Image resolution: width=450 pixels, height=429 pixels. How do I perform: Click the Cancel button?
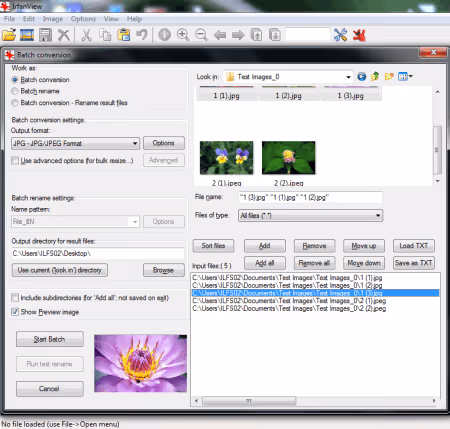coord(50,389)
